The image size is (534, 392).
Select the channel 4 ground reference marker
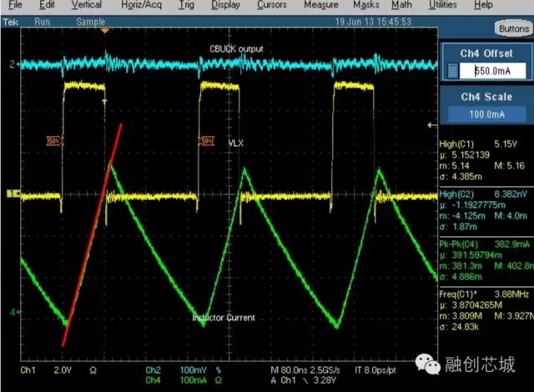[x=12, y=312]
